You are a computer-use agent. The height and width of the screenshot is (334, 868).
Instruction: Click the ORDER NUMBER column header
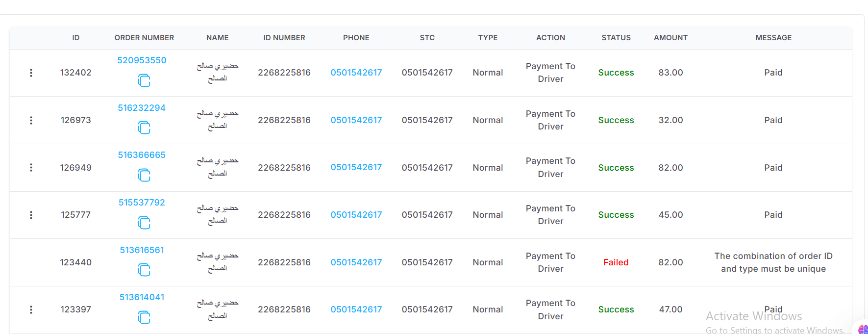(144, 38)
